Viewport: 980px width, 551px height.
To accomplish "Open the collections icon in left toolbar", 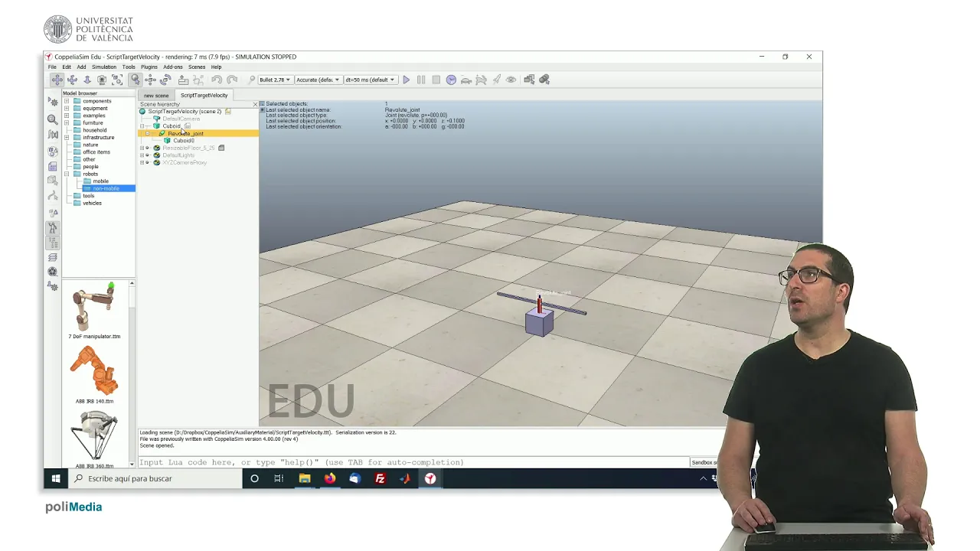I will pos(53,152).
